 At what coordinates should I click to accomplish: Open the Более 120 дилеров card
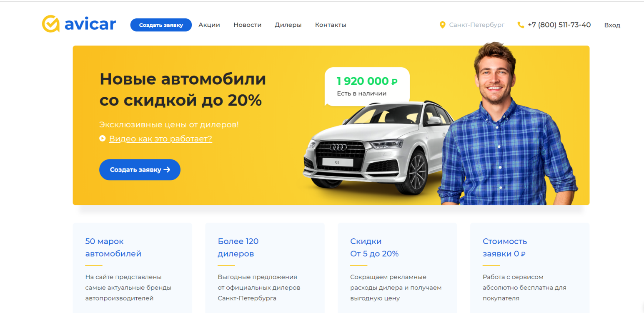tap(265, 268)
